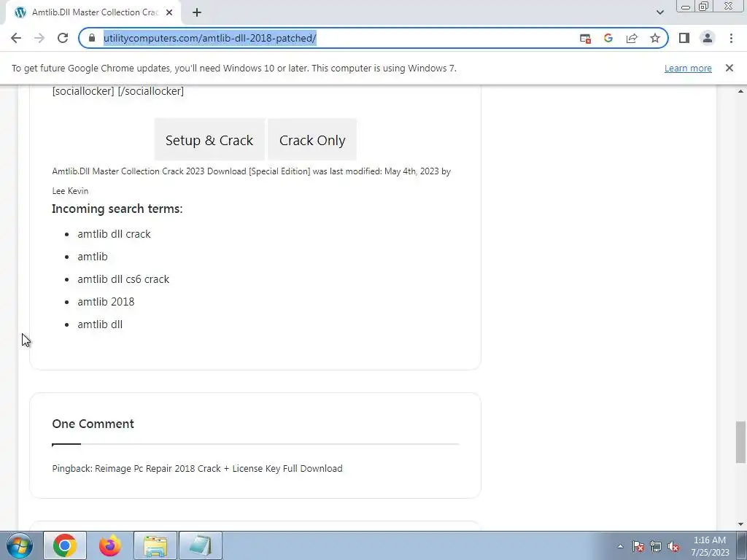Viewport: 747px width, 560px height.
Task: Click the network tray icon
Action: 656,546
